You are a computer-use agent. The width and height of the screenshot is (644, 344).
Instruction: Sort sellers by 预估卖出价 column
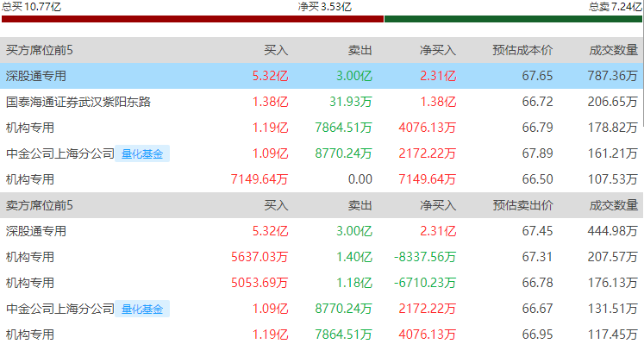pos(522,205)
